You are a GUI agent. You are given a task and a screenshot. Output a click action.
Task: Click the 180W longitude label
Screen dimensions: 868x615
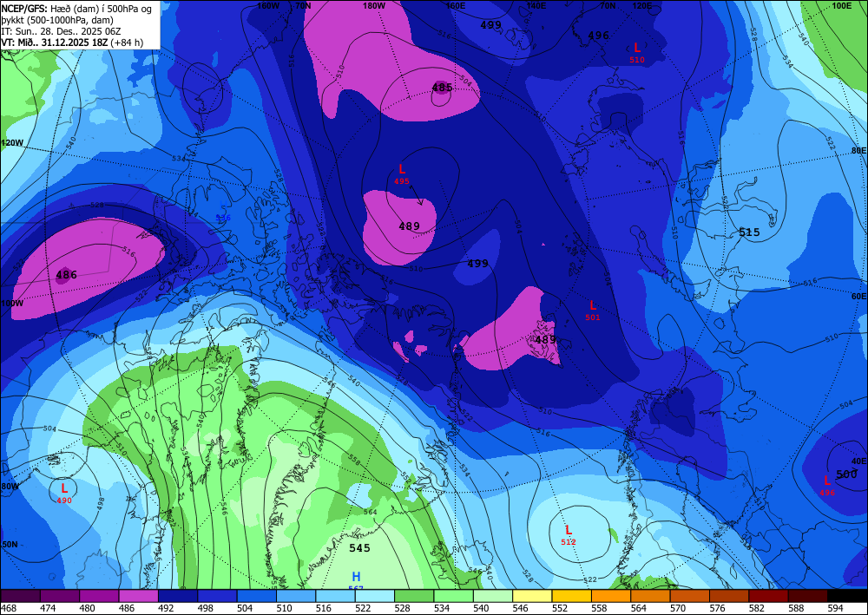[x=373, y=5]
